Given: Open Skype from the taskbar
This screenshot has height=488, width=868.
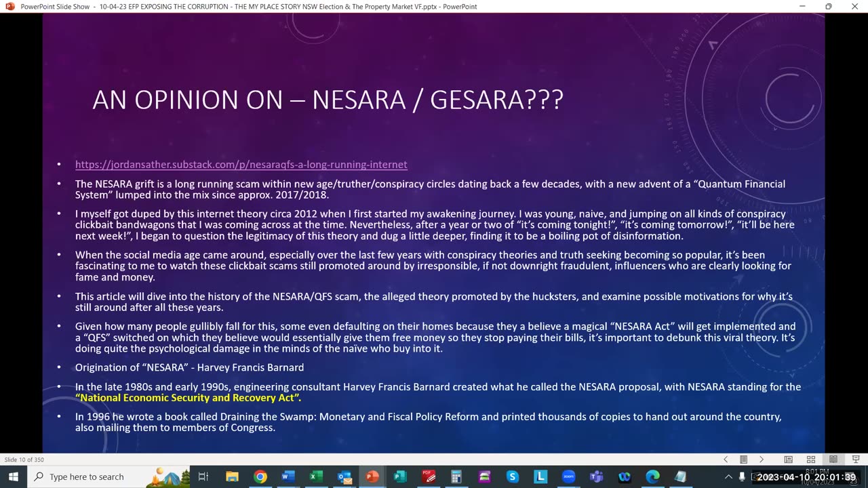Looking at the screenshot, I should point(513,476).
